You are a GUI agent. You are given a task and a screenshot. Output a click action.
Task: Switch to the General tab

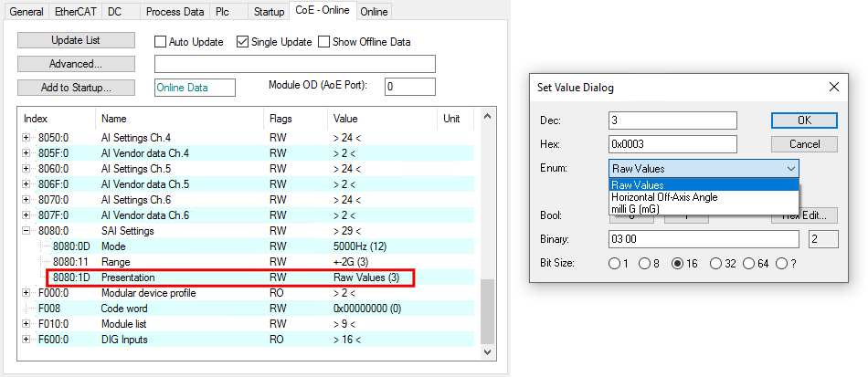26,12
